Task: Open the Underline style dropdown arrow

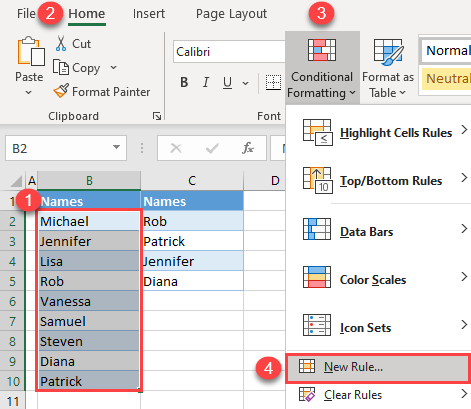Action: pos(245,83)
